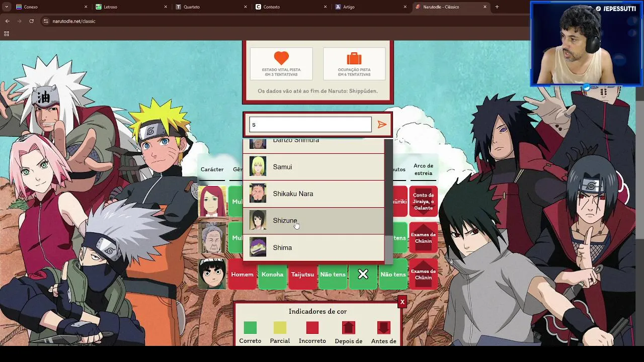
Task: Reload the narutodle page
Action: pyautogui.click(x=31, y=21)
